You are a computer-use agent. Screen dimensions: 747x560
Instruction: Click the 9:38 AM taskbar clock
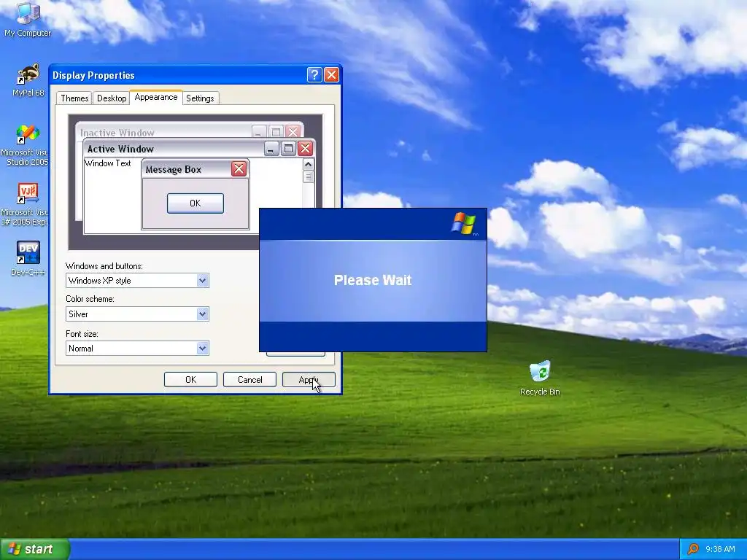click(720, 549)
